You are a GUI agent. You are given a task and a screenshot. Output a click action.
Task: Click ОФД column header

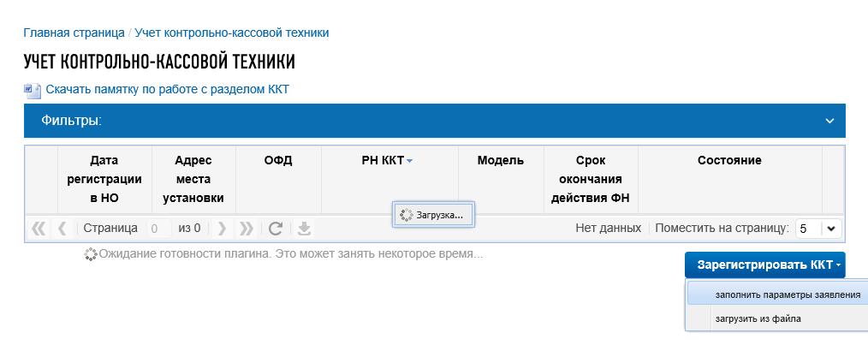click(278, 180)
